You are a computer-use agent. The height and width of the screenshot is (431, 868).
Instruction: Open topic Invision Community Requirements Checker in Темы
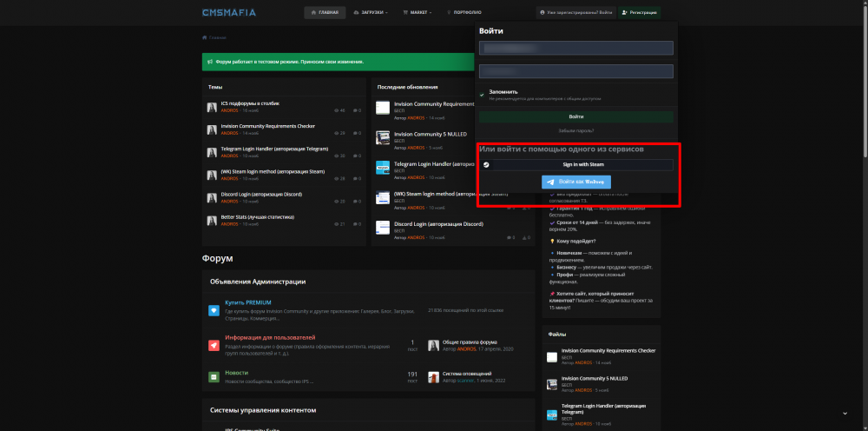[x=268, y=126]
